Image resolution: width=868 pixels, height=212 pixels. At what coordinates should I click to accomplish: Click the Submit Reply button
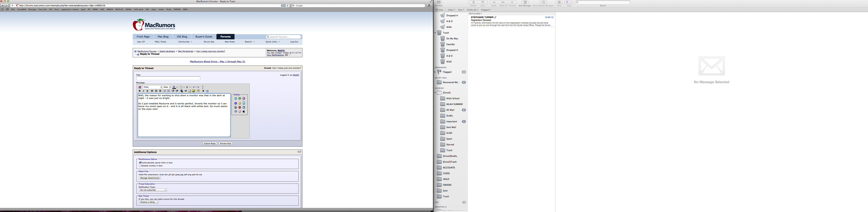point(210,143)
